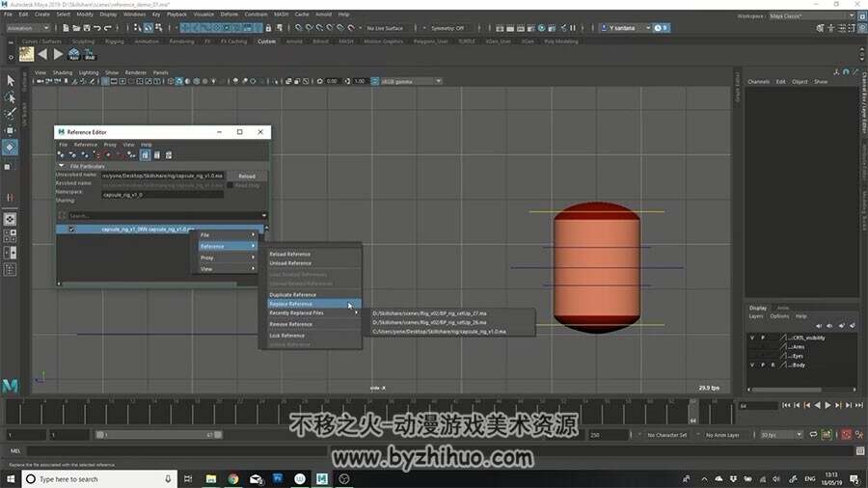Toggle checkbox of capsule_rig_v1_0RN reference row
The width and height of the screenshot is (868, 488).
pos(72,230)
